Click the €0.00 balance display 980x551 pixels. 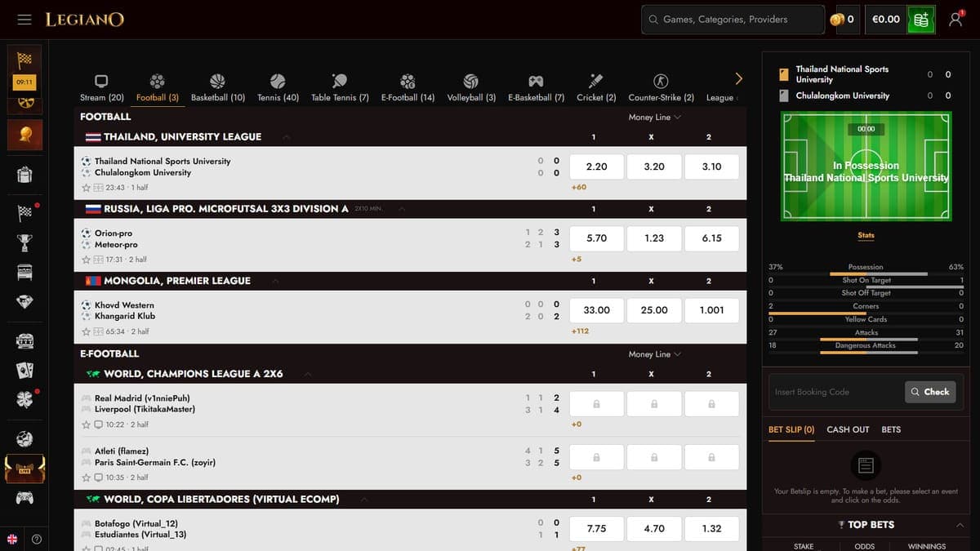coord(886,20)
